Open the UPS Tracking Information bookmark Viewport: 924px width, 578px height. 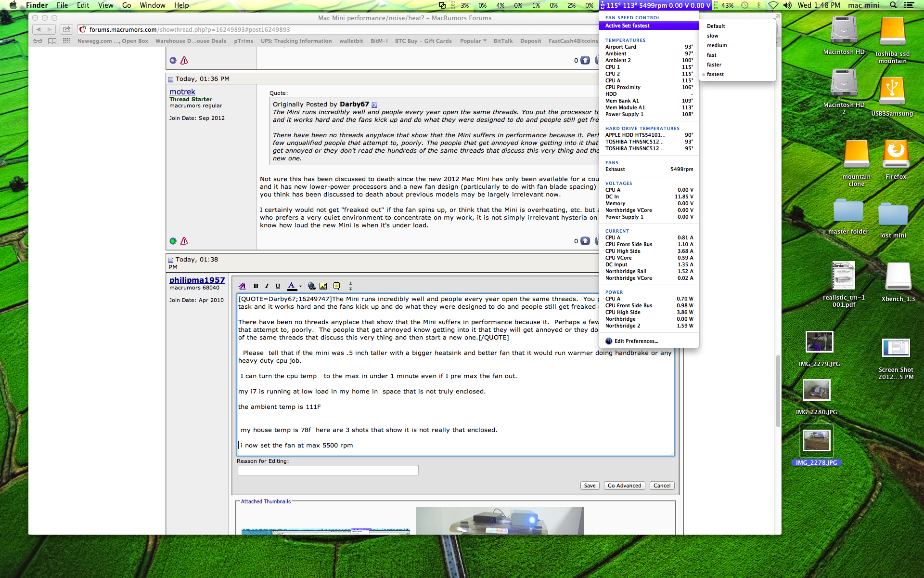coord(296,41)
